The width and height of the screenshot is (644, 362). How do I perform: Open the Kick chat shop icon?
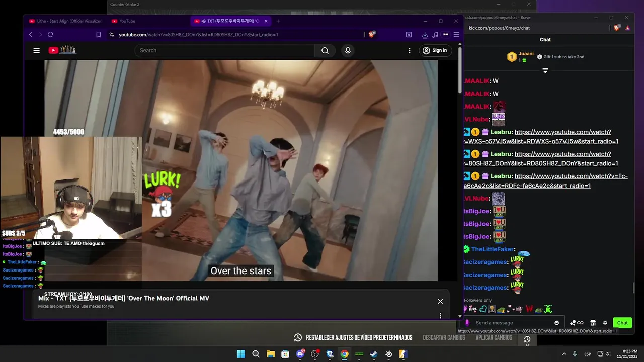tap(593, 323)
